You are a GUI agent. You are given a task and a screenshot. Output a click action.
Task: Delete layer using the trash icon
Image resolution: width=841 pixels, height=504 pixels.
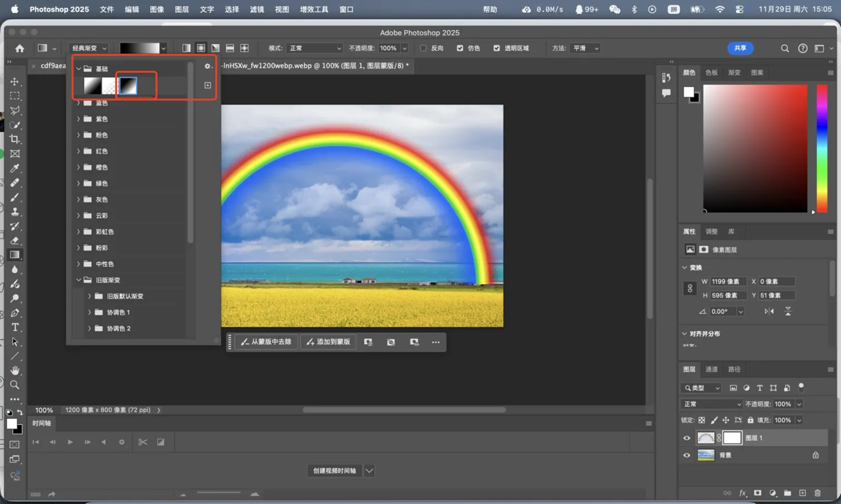817,493
